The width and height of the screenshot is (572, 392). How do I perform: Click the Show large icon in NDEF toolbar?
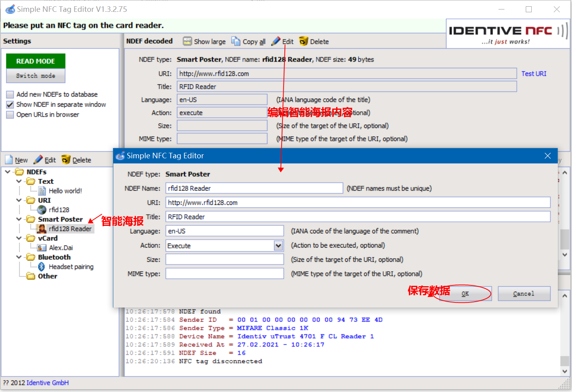187,41
